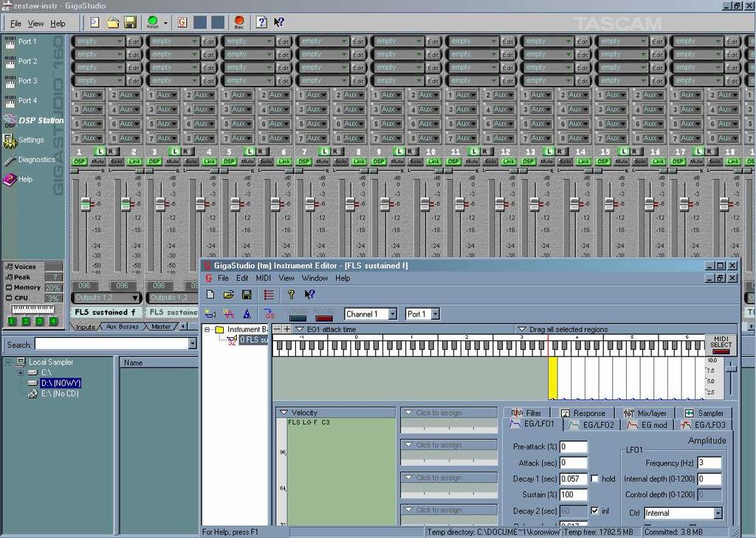Click the channel 1 volume fader handle
Screen dimensions: 756x538
click(86, 204)
